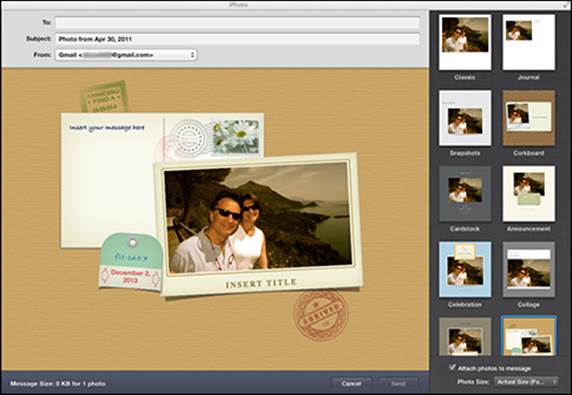
Task: Select the highlighted Postcard theme thumbnail
Action: [529, 336]
